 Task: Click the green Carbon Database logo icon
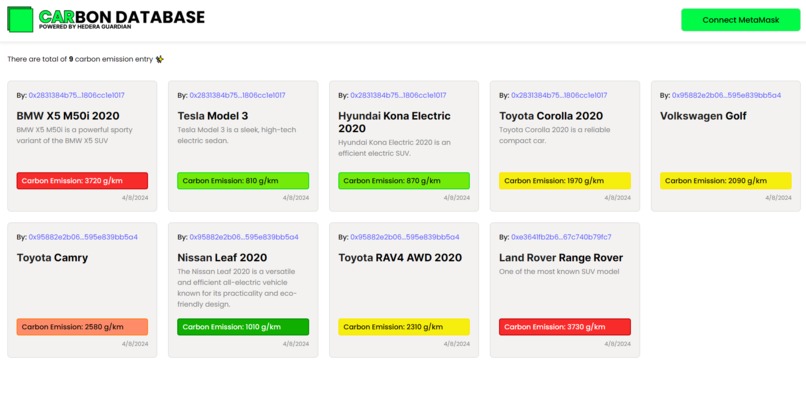(20, 20)
